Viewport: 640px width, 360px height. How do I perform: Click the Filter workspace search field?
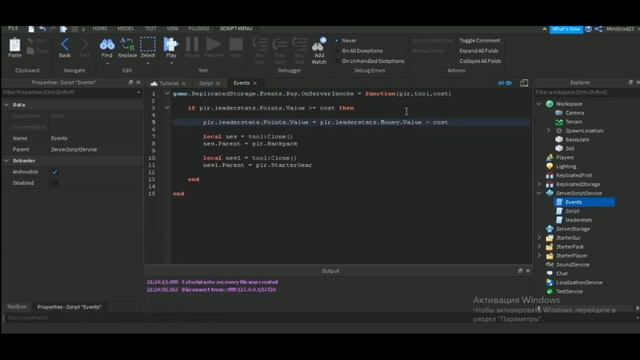pos(586,93)
